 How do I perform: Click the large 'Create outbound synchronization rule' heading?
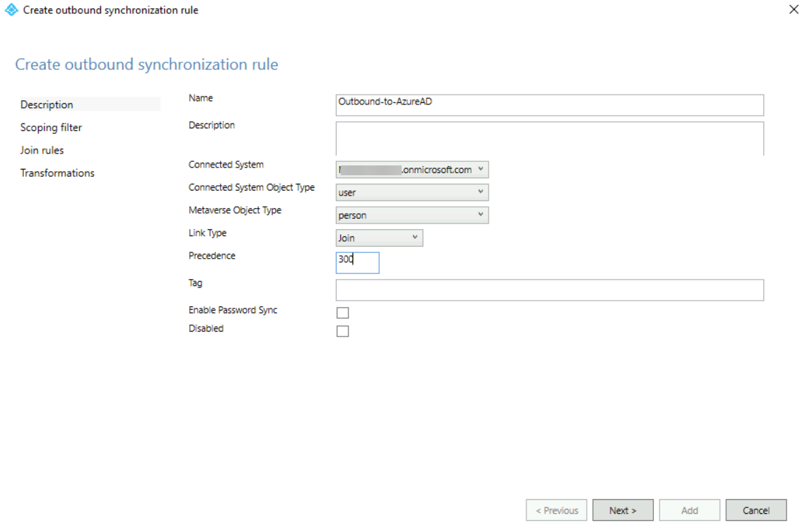(x=147, y=64)
